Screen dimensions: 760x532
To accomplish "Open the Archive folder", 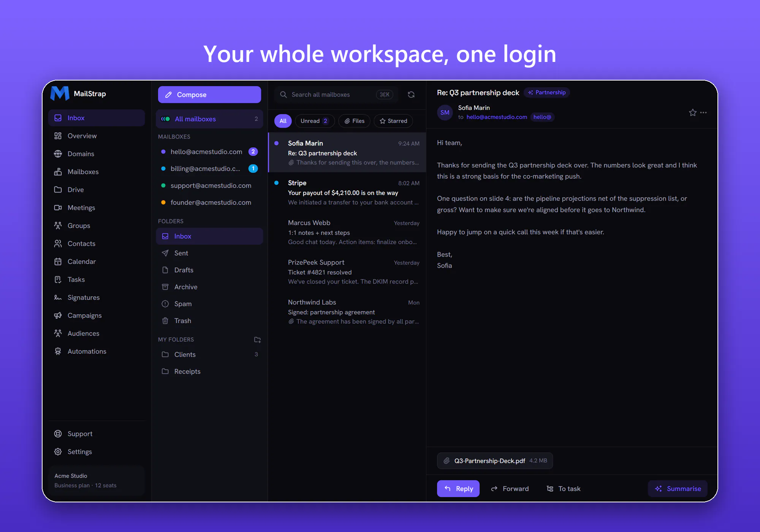I will tap(209, 287).
